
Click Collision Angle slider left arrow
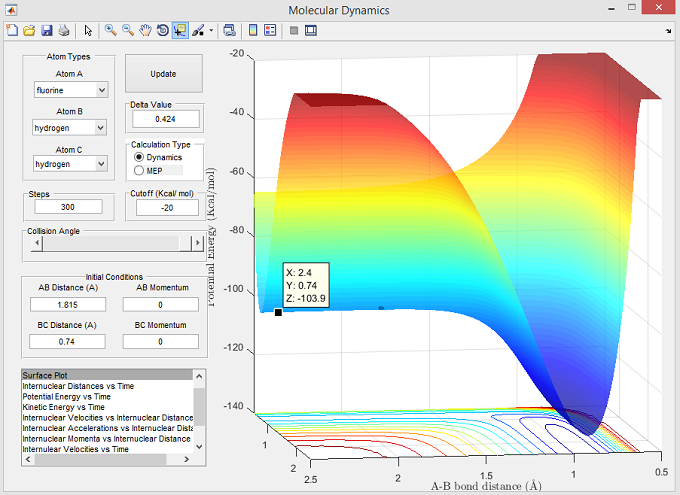pos(37,243)
